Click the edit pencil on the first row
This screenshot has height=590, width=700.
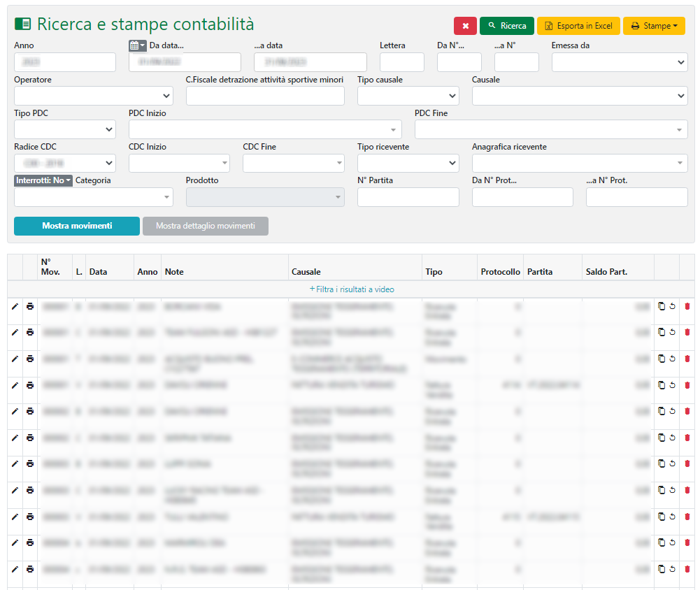[14, 305]
